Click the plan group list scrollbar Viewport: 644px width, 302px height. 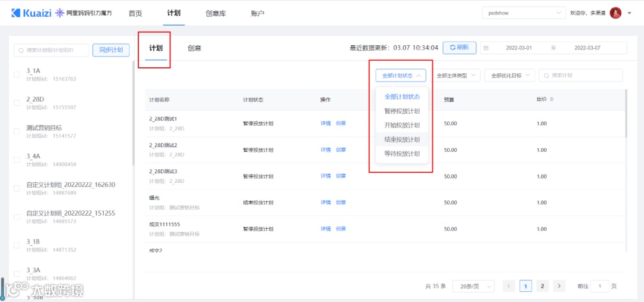tap(132, 113)
